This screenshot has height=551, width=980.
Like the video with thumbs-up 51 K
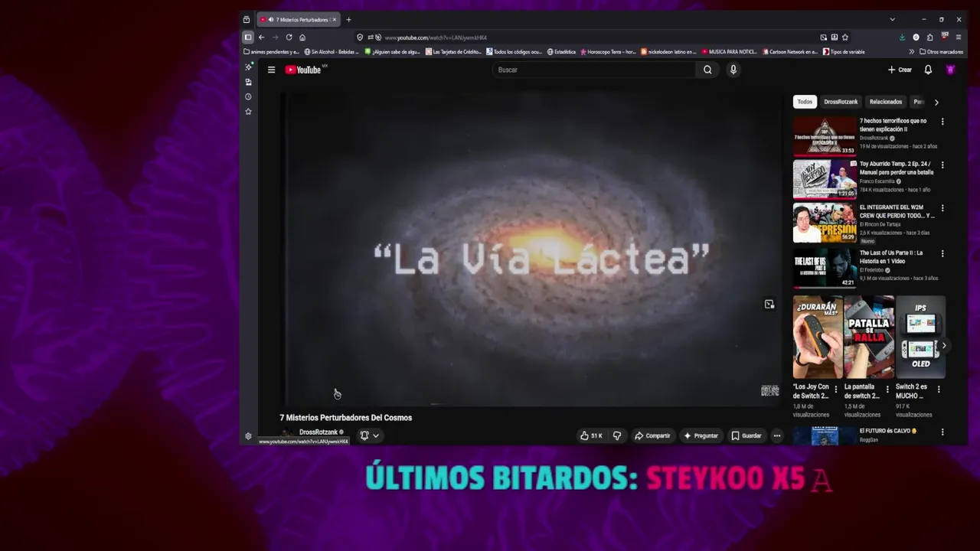click(x=591, y=435)
